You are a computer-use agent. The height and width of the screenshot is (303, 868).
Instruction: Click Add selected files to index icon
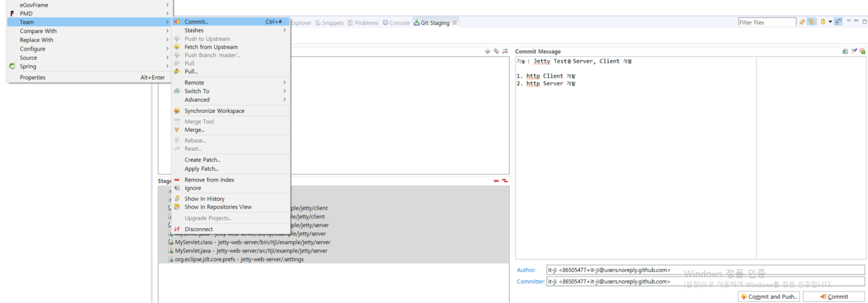click(487, 51)
